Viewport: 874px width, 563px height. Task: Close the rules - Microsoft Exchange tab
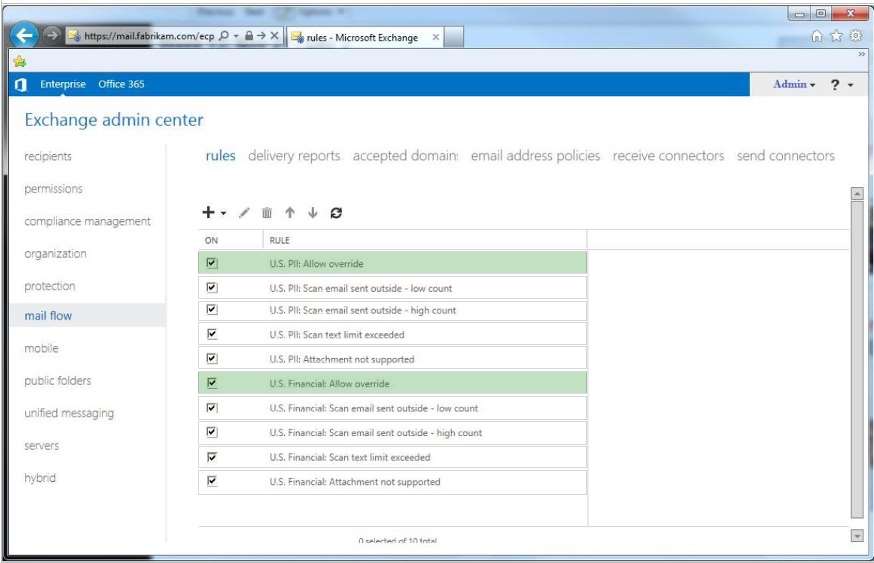click(435, 37)
